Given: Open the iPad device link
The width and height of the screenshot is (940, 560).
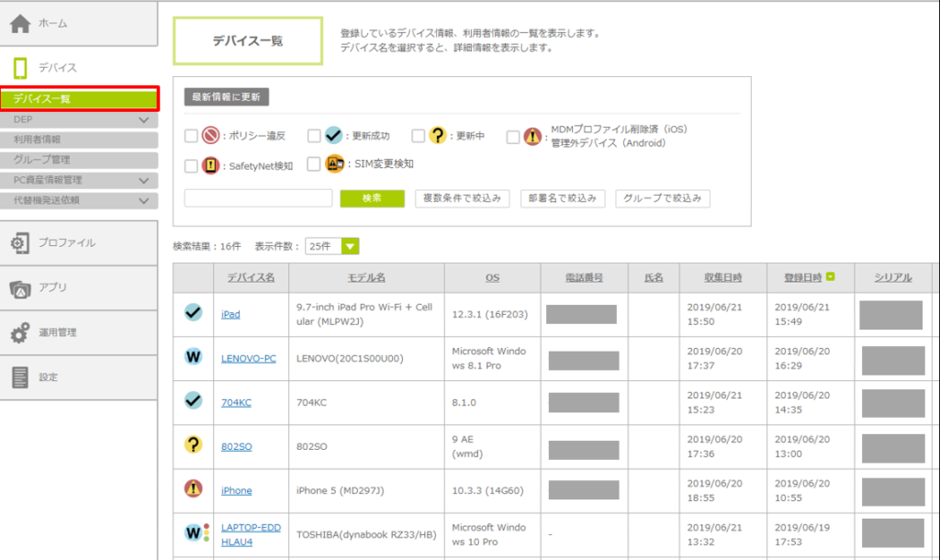Looking at the screenshot, I should coord(230,314).
